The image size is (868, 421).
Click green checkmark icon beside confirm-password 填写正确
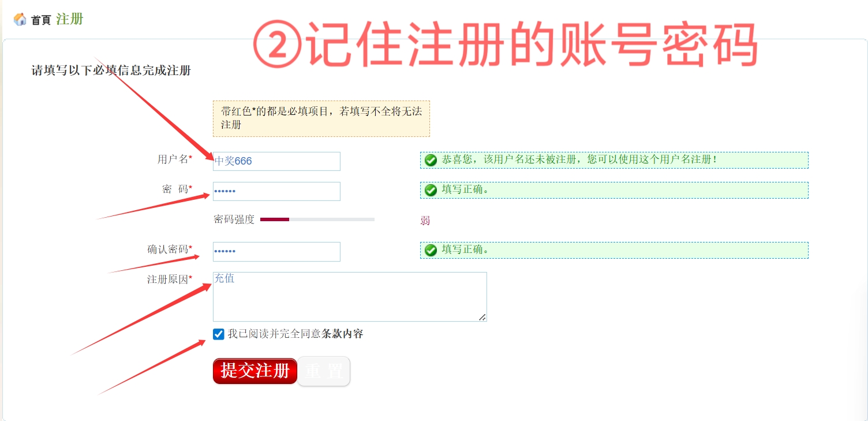click(431, 250)
